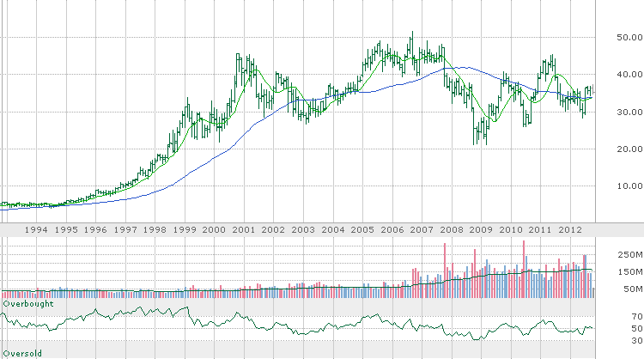This screenshot has width=644, height=359.
Task: Click the RSI 50 level label
Action: click(x=637, y=329)
